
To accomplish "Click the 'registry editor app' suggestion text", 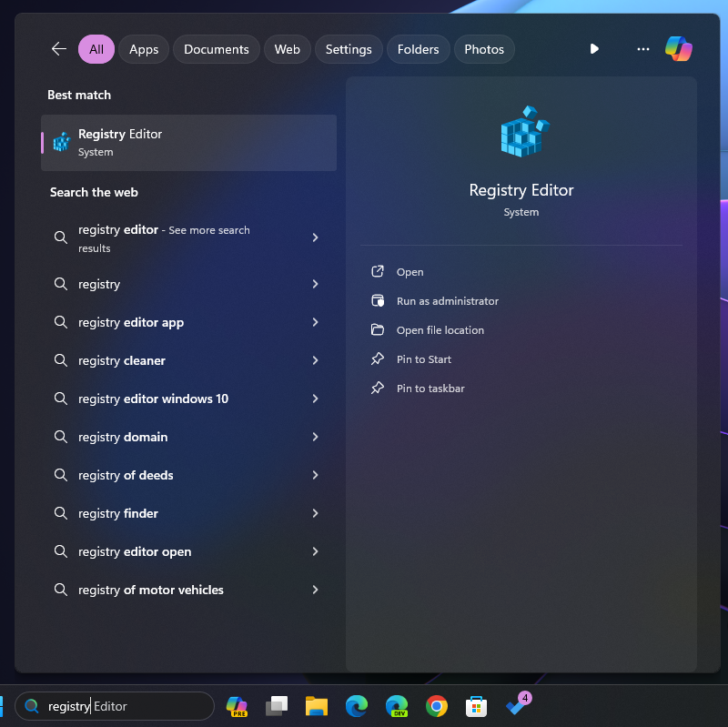I will (131, 322).
